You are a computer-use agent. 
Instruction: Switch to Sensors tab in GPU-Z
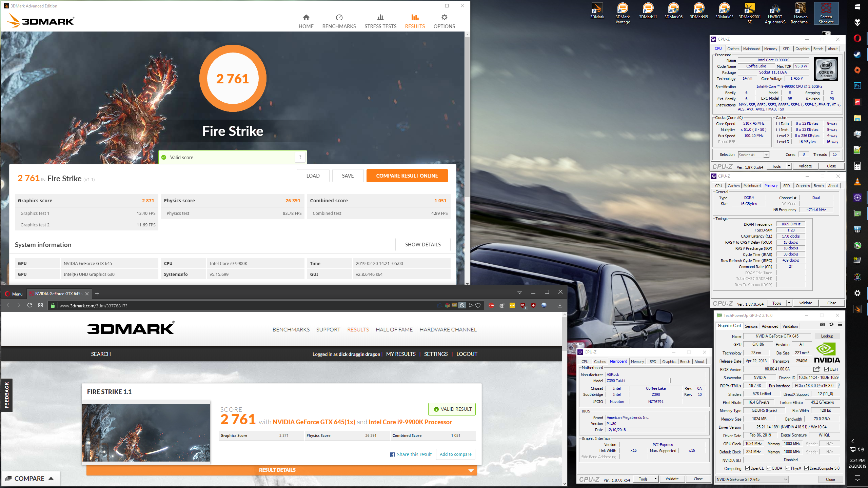pos(751,326)
